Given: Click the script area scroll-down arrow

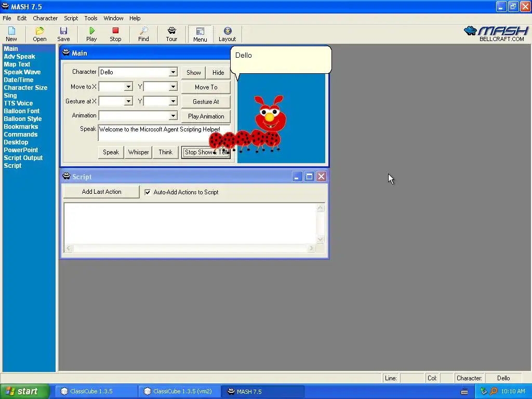Looking at the screenshot, I should (320, 240).
